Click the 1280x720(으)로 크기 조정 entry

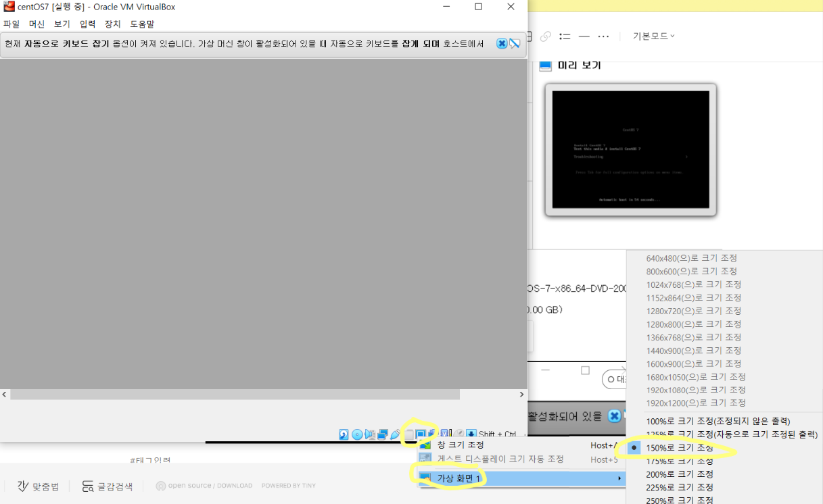pos(694,311)
